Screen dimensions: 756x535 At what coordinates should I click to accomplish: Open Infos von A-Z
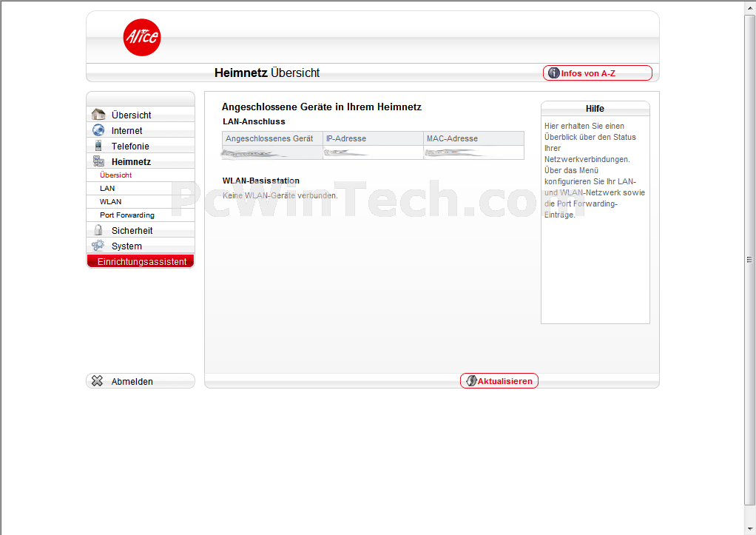[x=598, y=73]
